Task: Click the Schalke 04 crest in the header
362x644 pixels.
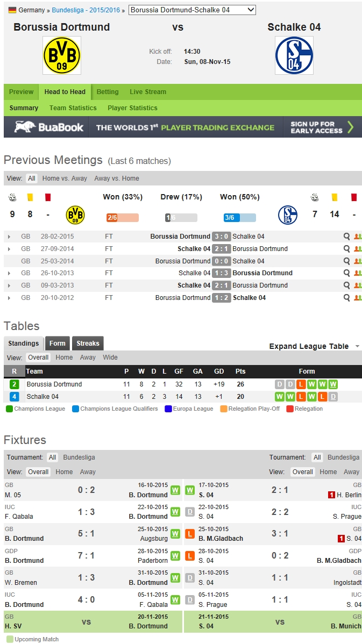Action: click(x=294, y=55)
